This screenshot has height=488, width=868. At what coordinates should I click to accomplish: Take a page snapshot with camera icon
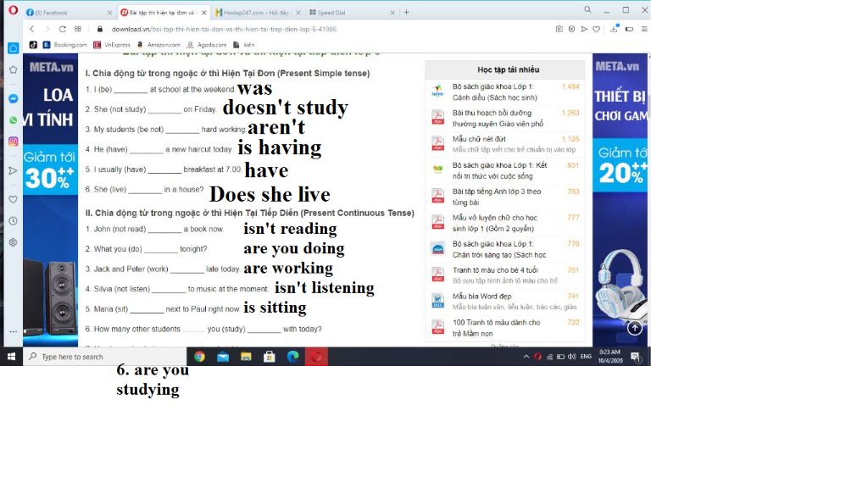coord(559,29)
